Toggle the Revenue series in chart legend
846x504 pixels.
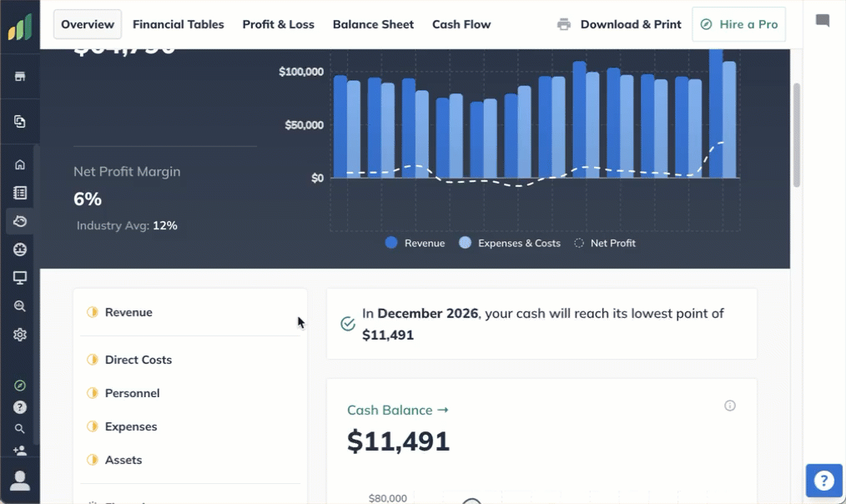pyautogui.click(x=415, y=243)
